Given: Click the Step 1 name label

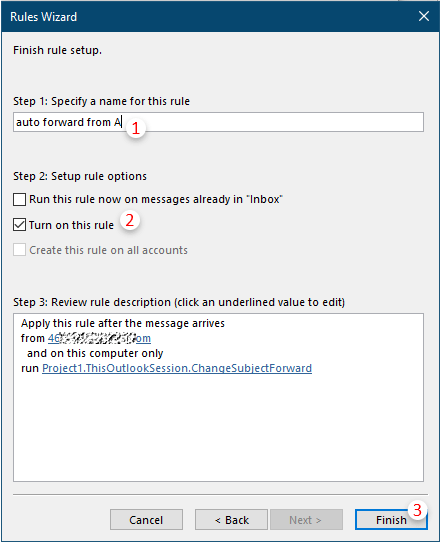Looking at the screenshot, I should (x=101, y=101).
